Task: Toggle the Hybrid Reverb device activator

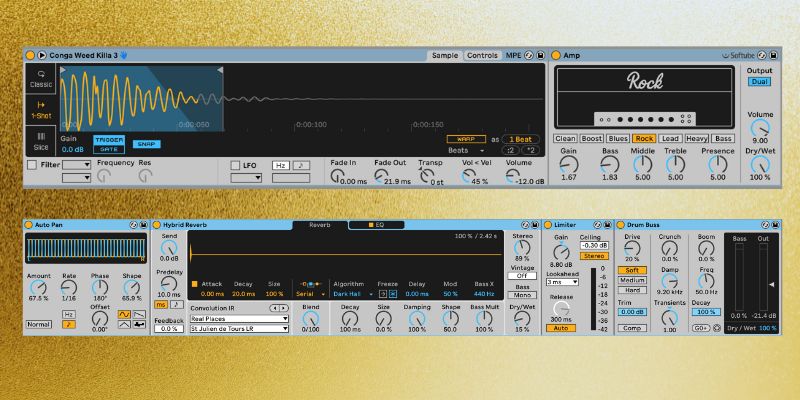Action: coord(157,224)
